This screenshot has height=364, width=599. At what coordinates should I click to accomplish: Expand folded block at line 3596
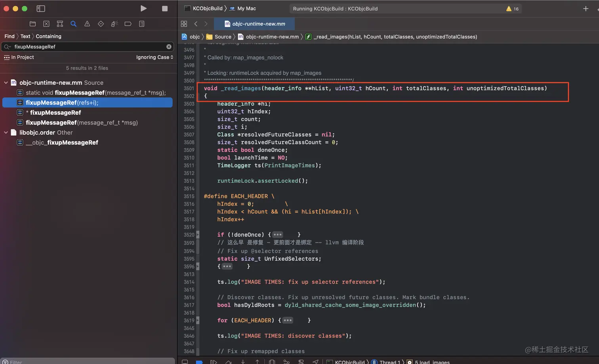point(198,266)
